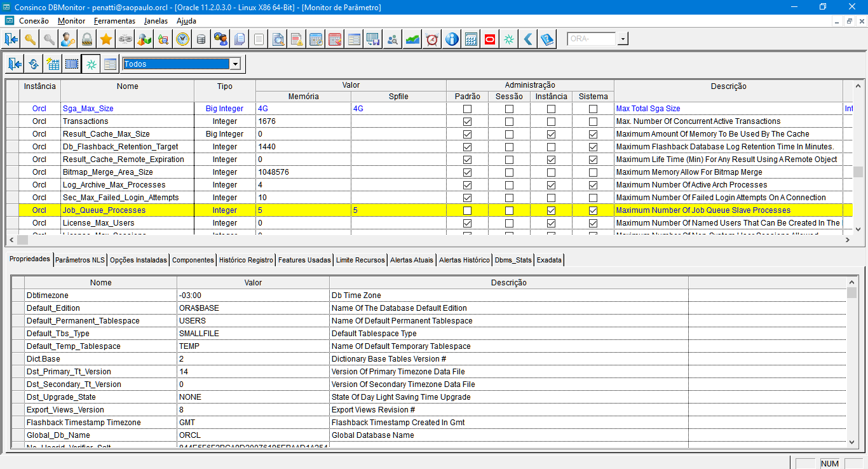Click the blue left chevron icon
Screen dimensions: 868x469
528,39
